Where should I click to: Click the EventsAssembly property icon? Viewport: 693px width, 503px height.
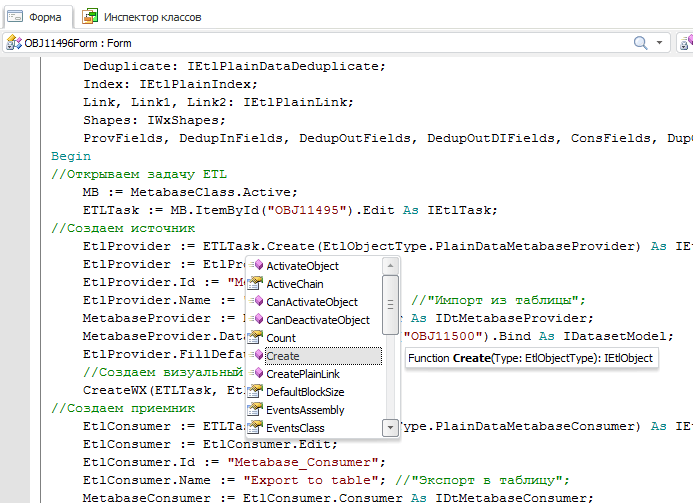coord(255,410)
